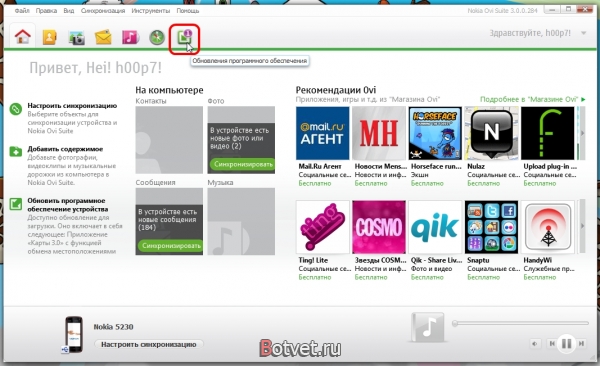Open the Подробнее в Магазине Ovi link
Viewport: 600px width, 366px height.
(532, 99)
